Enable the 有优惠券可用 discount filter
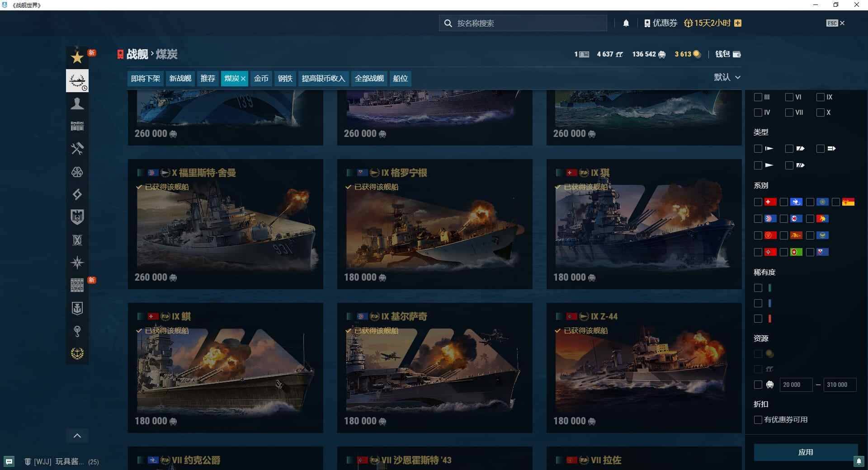Screen dimensions: 868x470 pyautogui.click(x=758, y=419)
